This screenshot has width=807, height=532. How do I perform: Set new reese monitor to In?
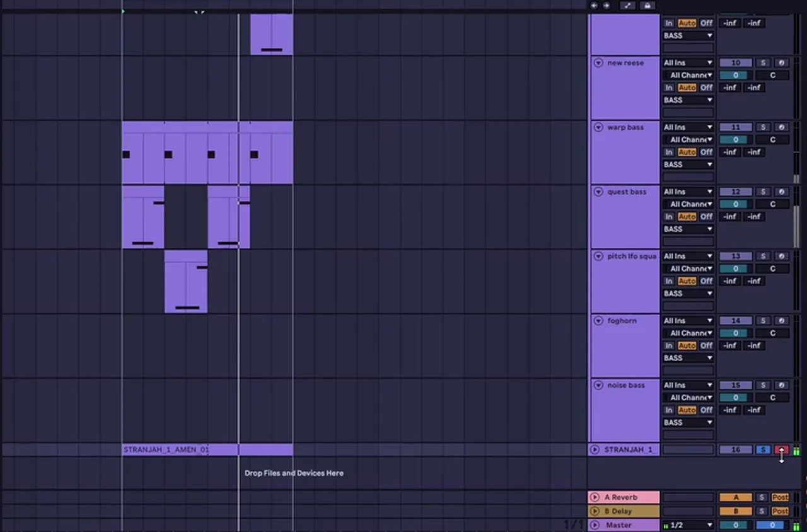pos(669,88)
